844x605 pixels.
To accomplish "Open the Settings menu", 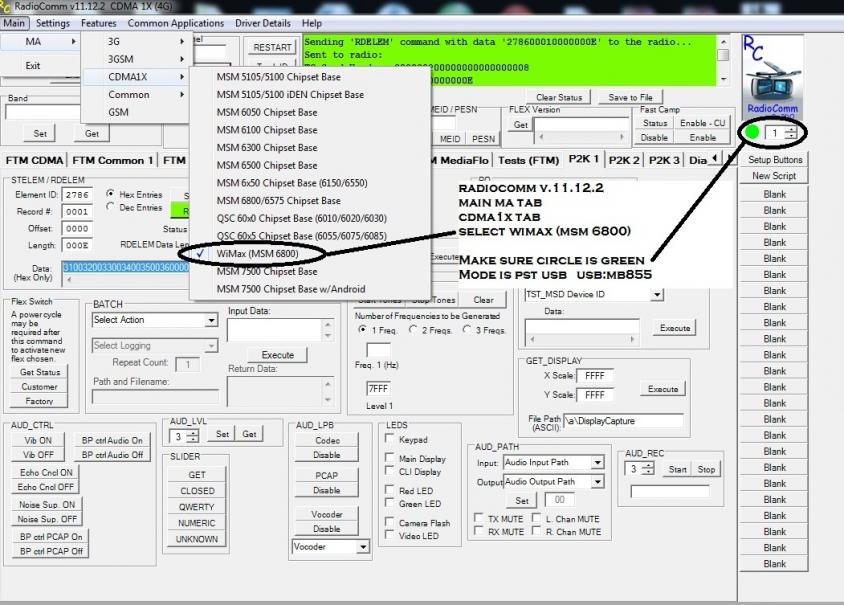I will point(53,23).
